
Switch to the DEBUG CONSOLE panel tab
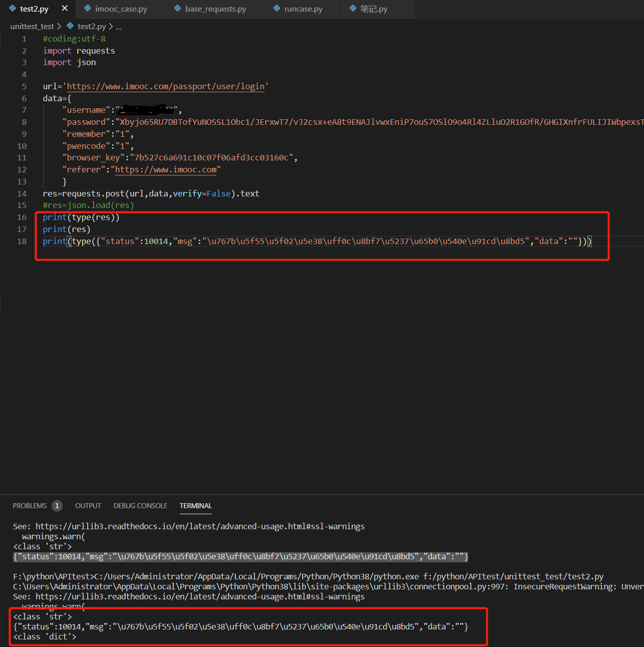(x=140, y=506)
